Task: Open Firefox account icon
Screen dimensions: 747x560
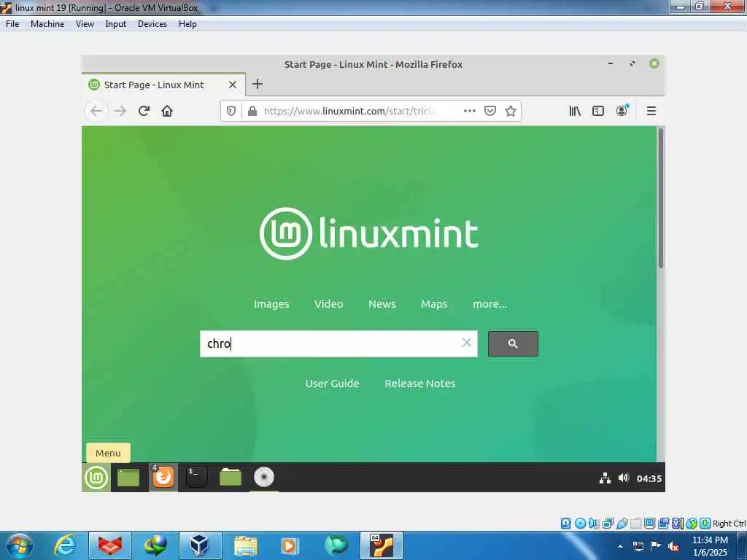Action: pos(622,111)
